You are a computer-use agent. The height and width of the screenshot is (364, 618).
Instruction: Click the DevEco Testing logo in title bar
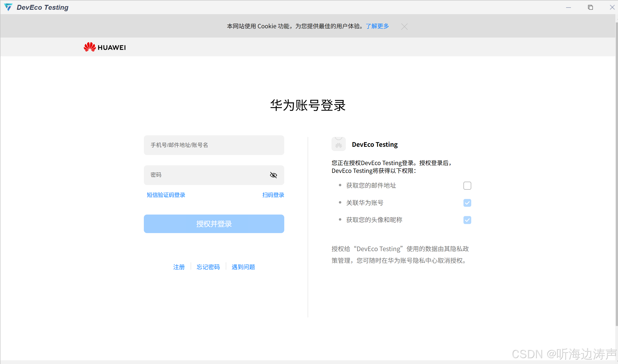coord(8,7)
